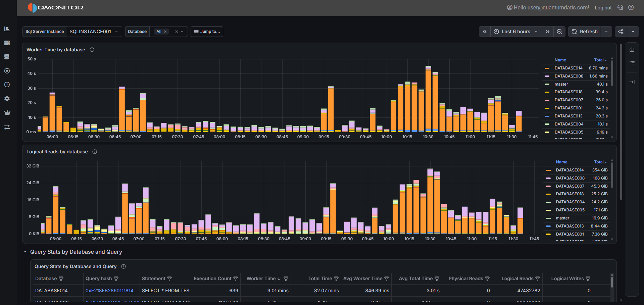
Task: Shift time range backward with double-left arrows
Action: 485,32
